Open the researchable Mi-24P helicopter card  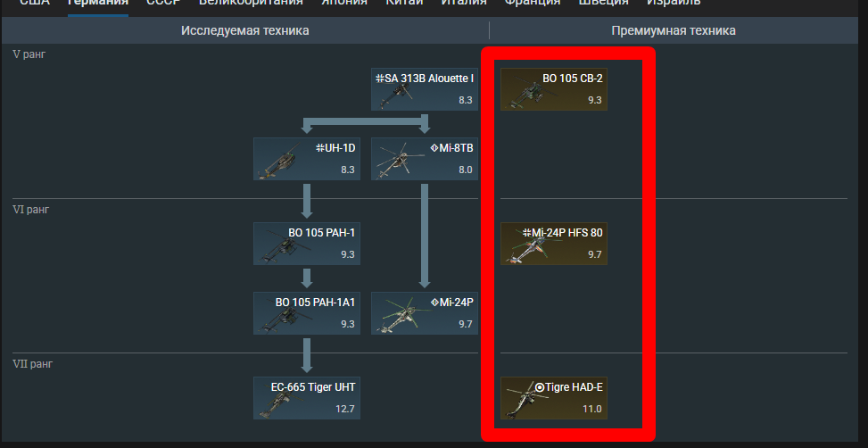click(424, 313)
